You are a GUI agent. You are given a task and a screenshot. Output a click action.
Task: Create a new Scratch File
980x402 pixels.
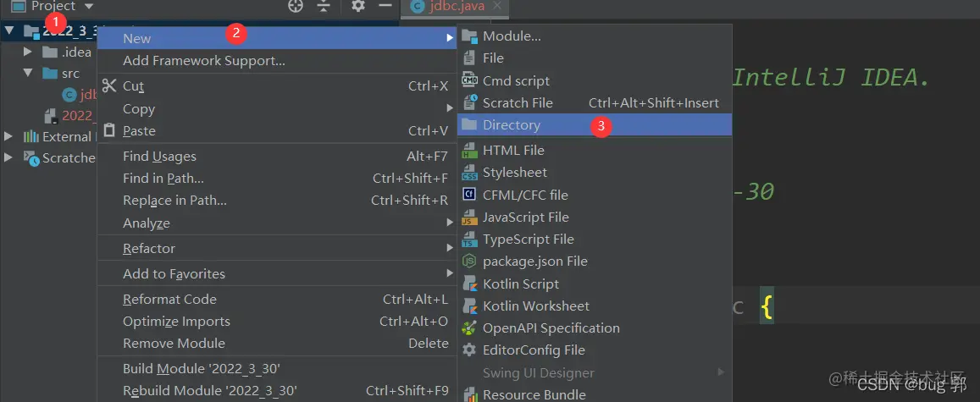tap(595, 102)
